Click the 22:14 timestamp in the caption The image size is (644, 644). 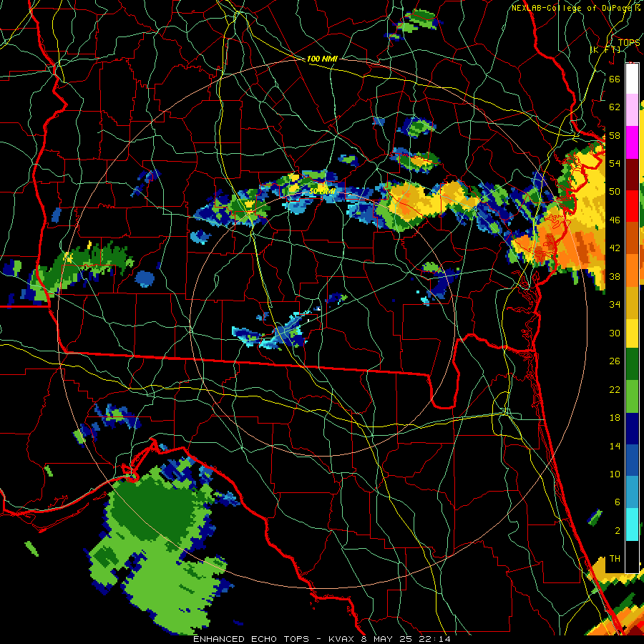[x=435, y=639]
